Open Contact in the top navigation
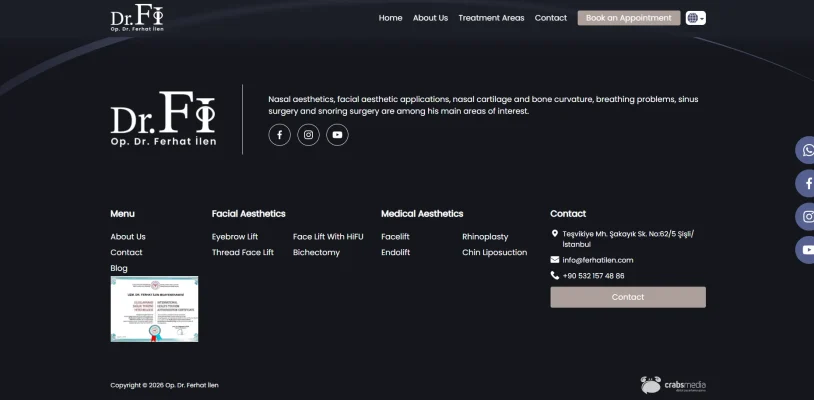The image size is (814, 400). click(x=551, y=18)
